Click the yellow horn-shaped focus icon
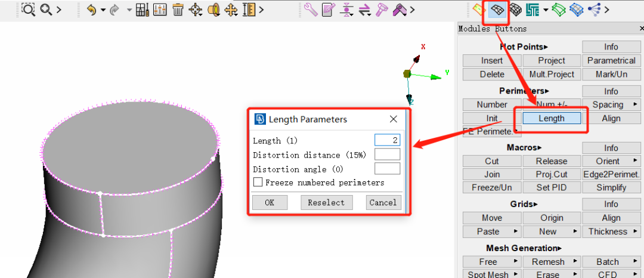The width and height of the screenshot is (644, 278). point(213,10)
